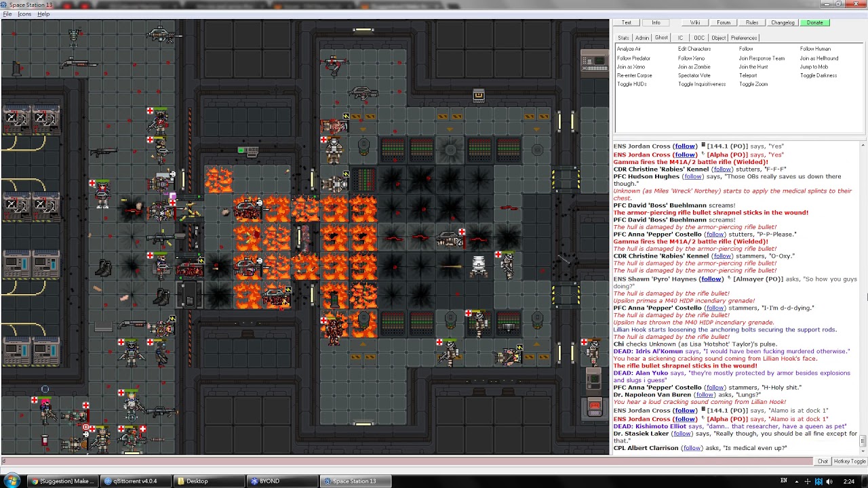868x488 pixels.
Task: Open the Forum button
Action: click(x=724, y=22)
